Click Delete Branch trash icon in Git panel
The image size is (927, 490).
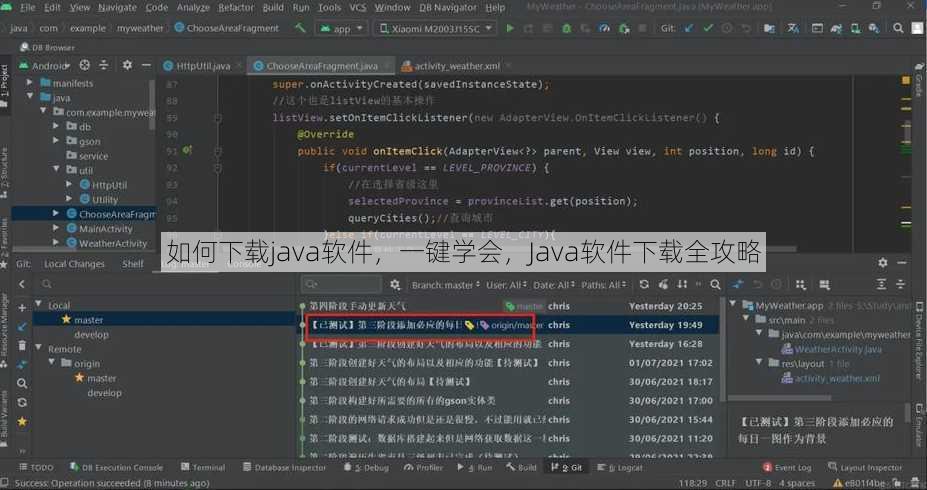pos(22,345)
